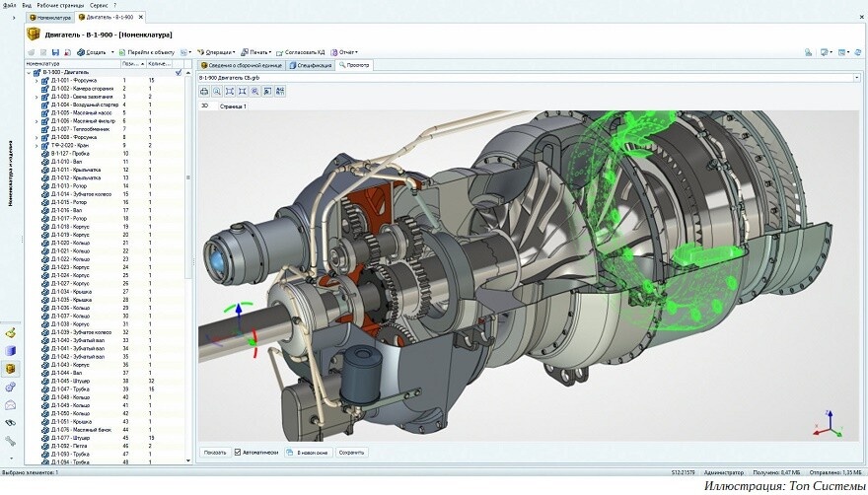Expand left sidebar with the chevron arrow

click(x=14, y=18)
